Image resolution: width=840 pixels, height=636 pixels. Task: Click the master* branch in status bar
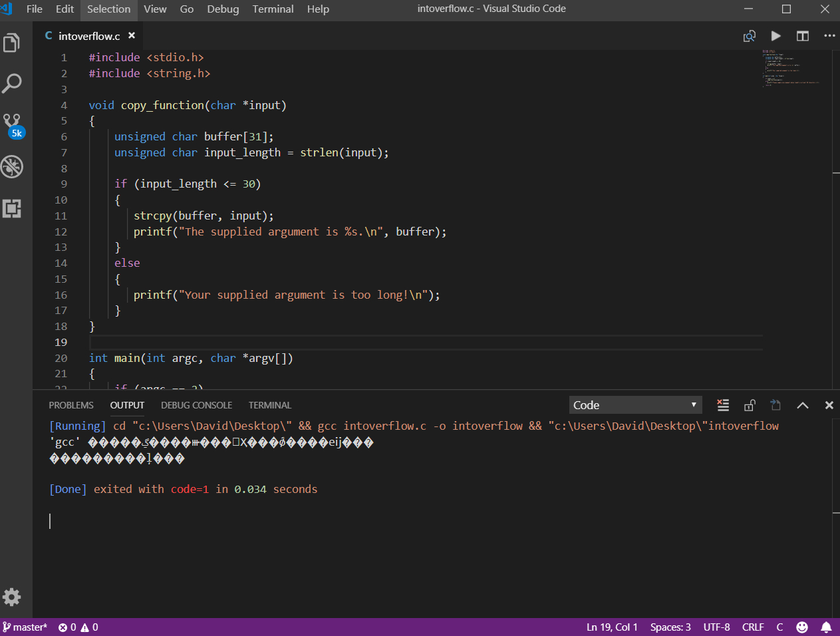[25, 627]
